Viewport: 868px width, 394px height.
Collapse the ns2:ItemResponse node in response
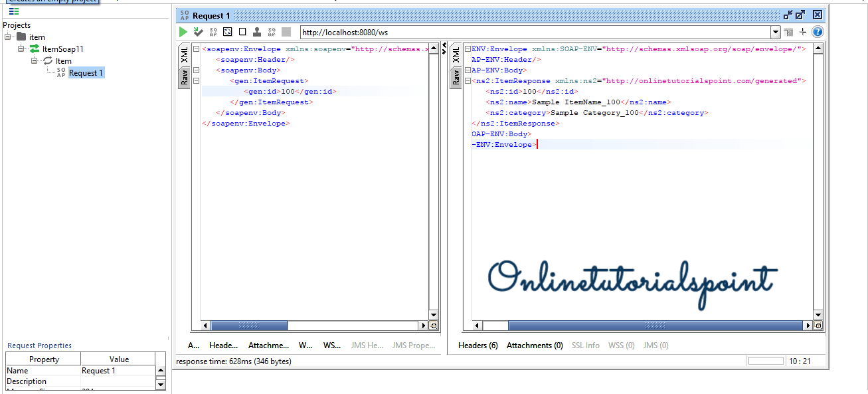tap(466, 81)
